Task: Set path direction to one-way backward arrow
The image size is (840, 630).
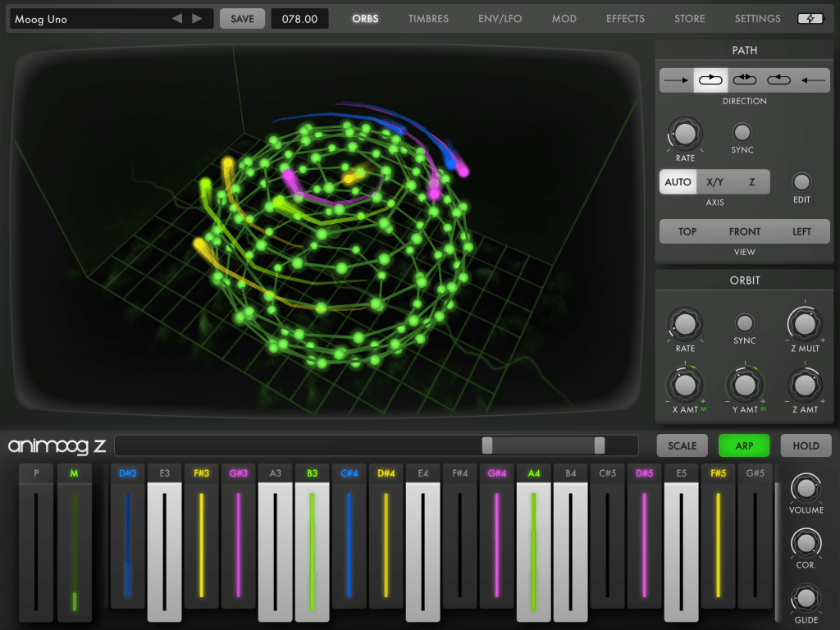Action: point(813,80)
